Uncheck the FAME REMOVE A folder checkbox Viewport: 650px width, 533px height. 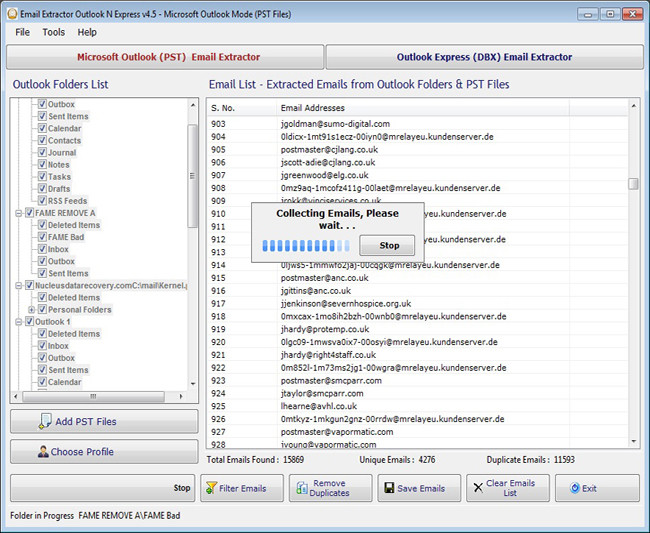[29, 213]
